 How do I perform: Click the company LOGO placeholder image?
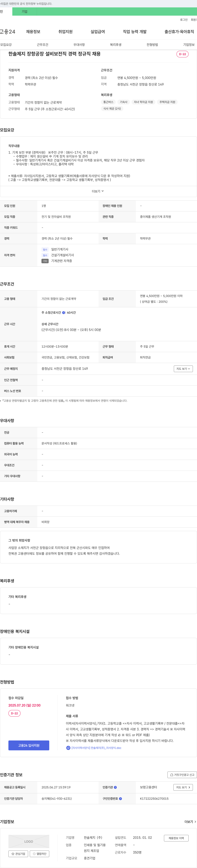pyautogui.click(x=29, y=841)
